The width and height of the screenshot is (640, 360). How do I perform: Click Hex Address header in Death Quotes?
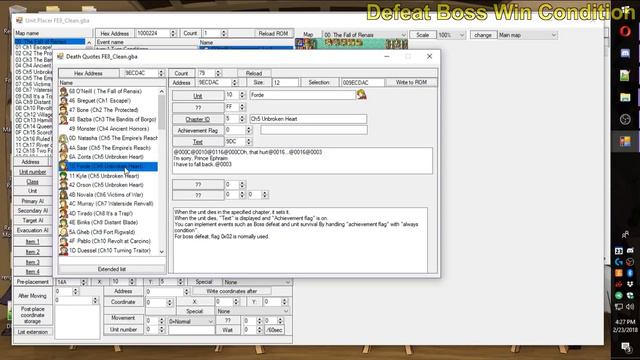[x=88, y=73]
